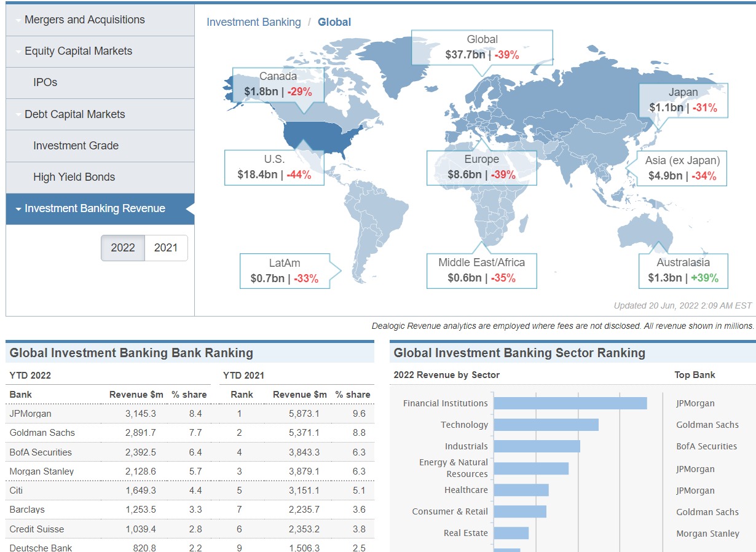Expand the Mergers and Acquisitions arrow
The width and height of the screenshot is (756, 552).
(18, 20)
